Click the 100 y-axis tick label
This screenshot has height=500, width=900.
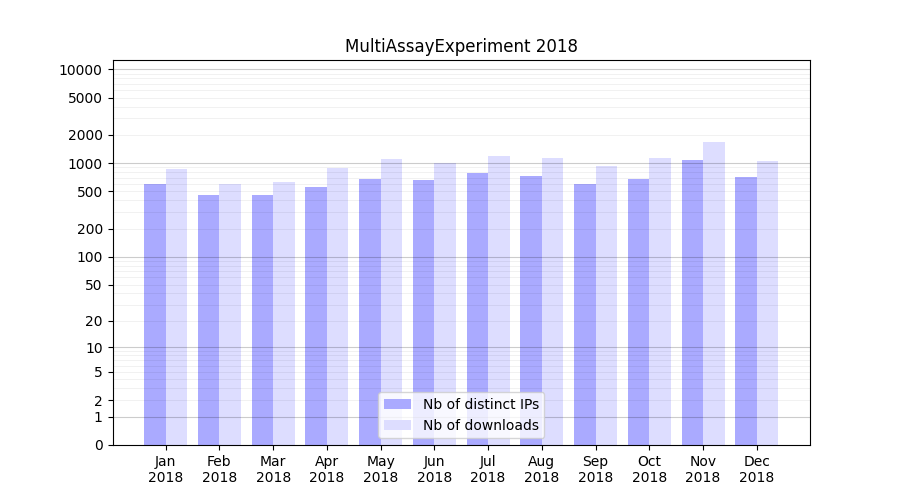pyautogui.click(x=90, y=257)
